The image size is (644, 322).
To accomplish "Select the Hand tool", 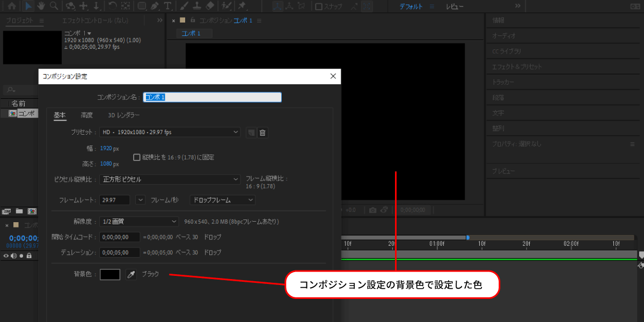I will [x=41, y=6].
